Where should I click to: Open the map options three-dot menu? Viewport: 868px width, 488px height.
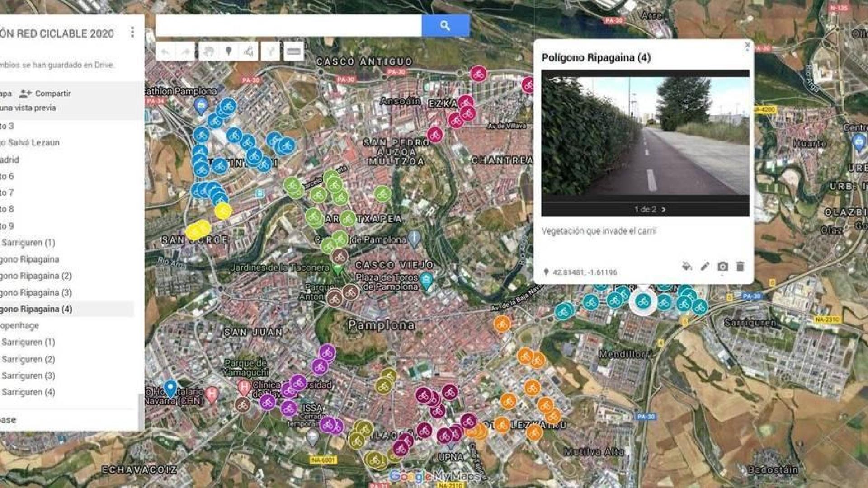(x=132, y=32)
